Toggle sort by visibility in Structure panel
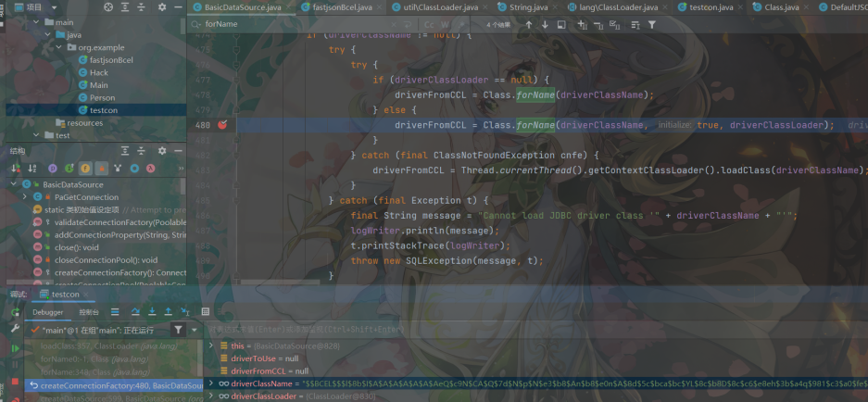868x402 pixels. click(x=16, y=168)
